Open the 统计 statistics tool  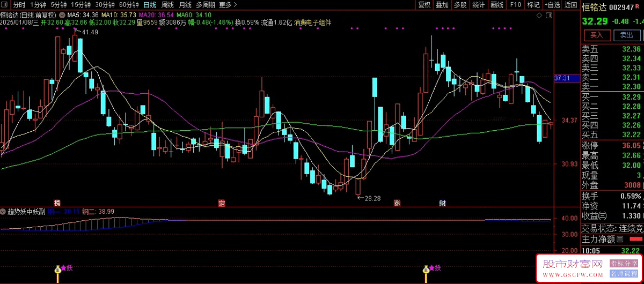click(478, 5)
